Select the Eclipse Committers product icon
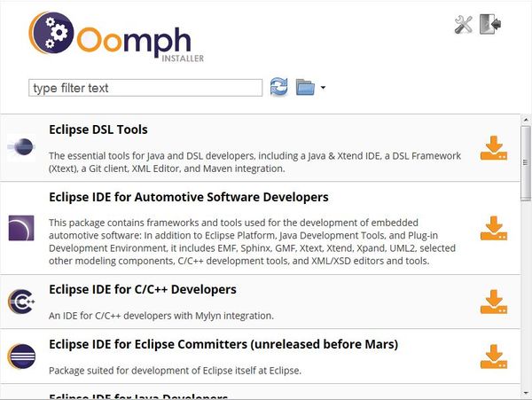Viewport: 532px width, 400px height. point(21,357)
